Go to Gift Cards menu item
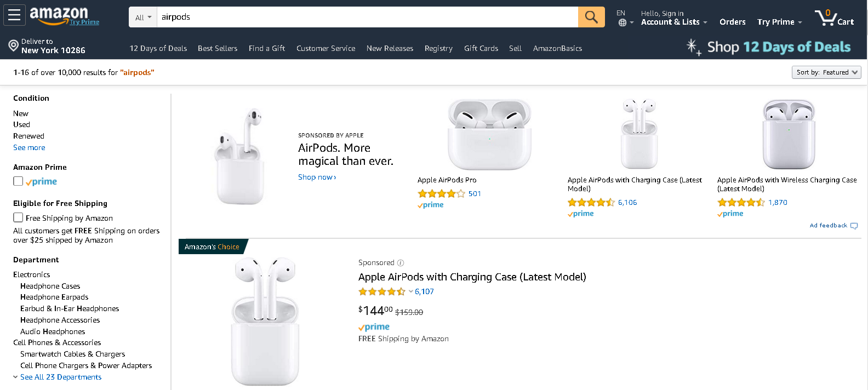 click(481, 48)
